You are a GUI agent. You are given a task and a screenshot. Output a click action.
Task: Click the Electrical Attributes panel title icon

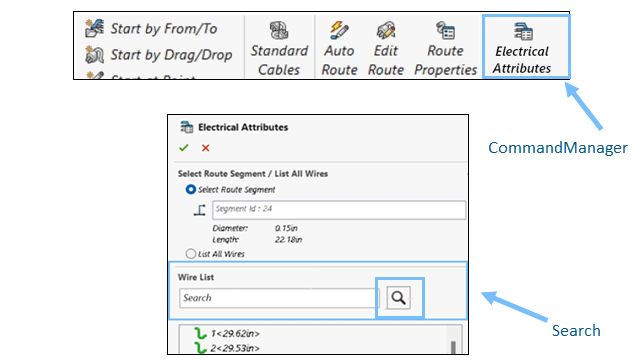tap(187, 127)
